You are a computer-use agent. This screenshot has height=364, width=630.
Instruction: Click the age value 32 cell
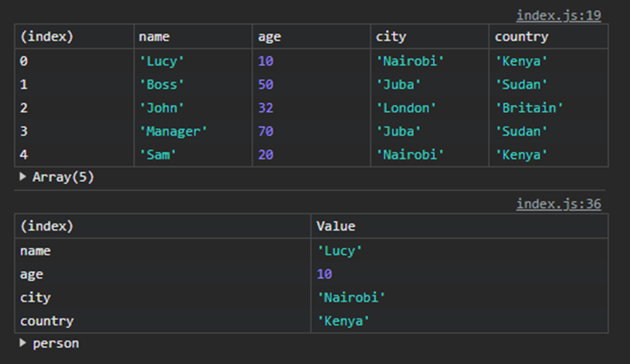266,108
